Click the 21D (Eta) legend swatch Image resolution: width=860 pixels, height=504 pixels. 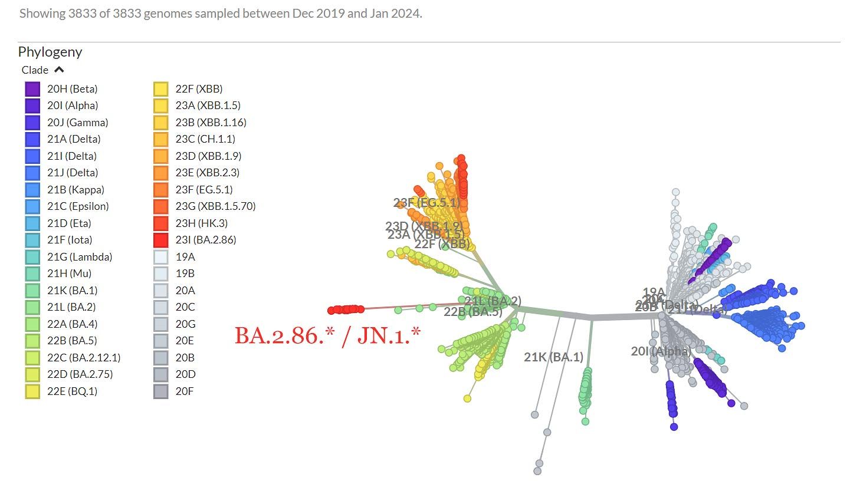click(x=32, y=223)
